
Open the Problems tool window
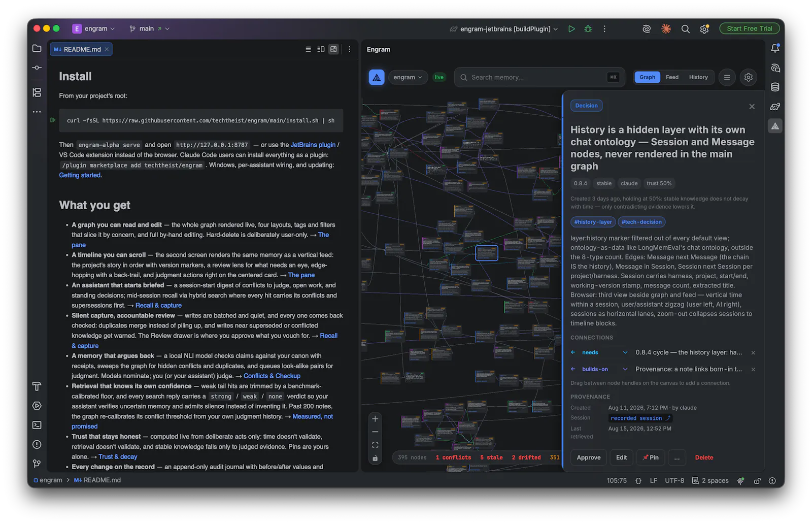tap(37, 444)
